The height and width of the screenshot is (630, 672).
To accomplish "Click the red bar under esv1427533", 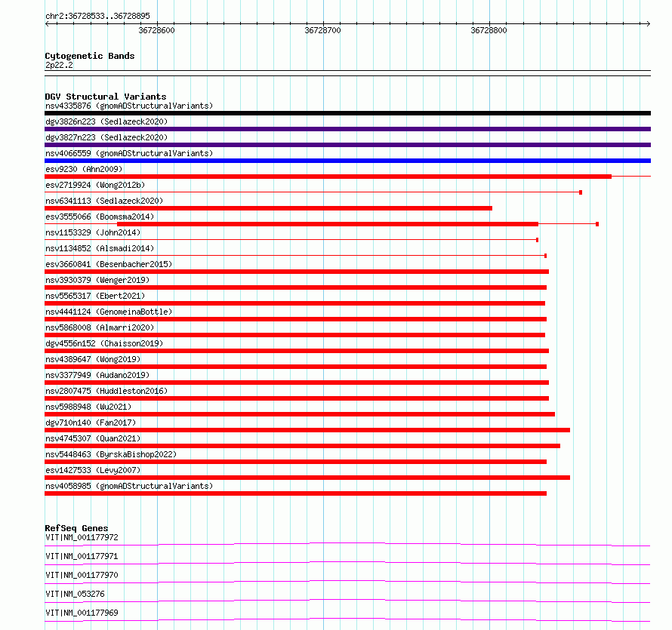I will (307, 478).
